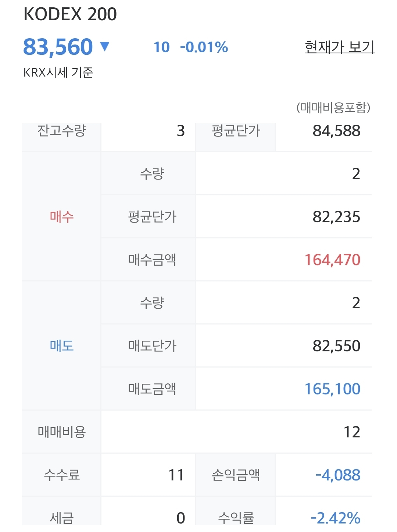Tap the KRX시세 기준 label
Screen dimensions: 397x532
tap(58, 72)
